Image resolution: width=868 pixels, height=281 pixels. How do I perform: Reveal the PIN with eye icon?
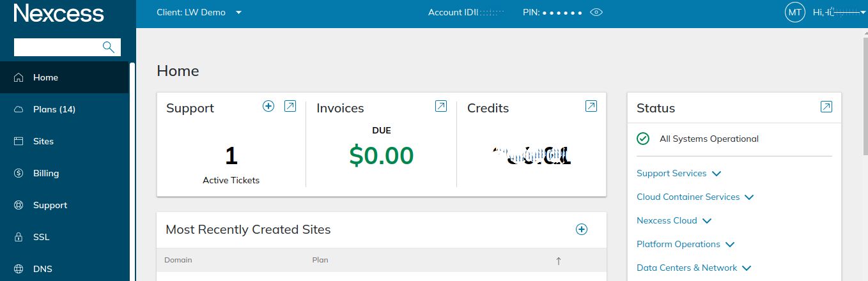tap(596, 12)
